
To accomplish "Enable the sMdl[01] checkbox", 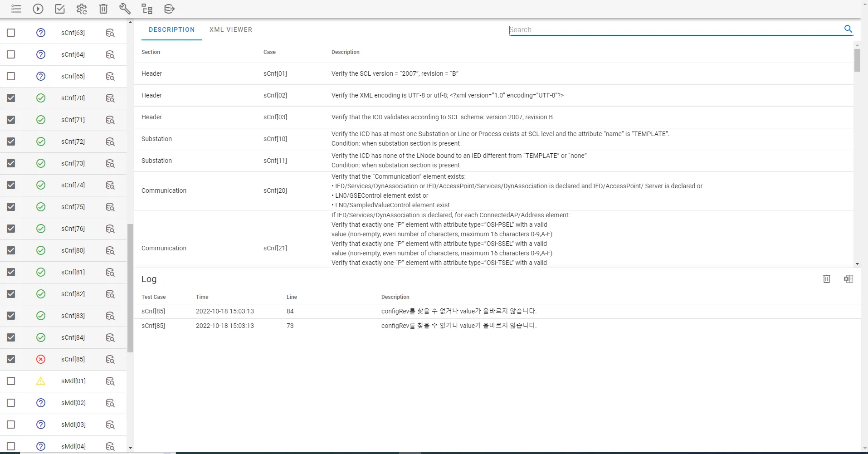I will click(11, 381).
